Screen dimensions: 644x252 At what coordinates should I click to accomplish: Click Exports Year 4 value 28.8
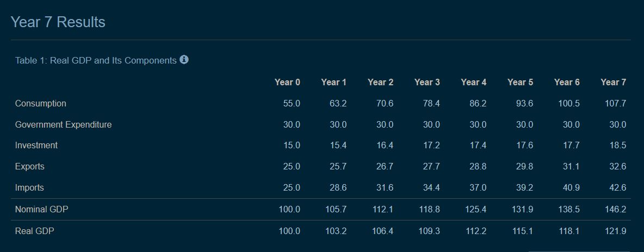(478, 167)
